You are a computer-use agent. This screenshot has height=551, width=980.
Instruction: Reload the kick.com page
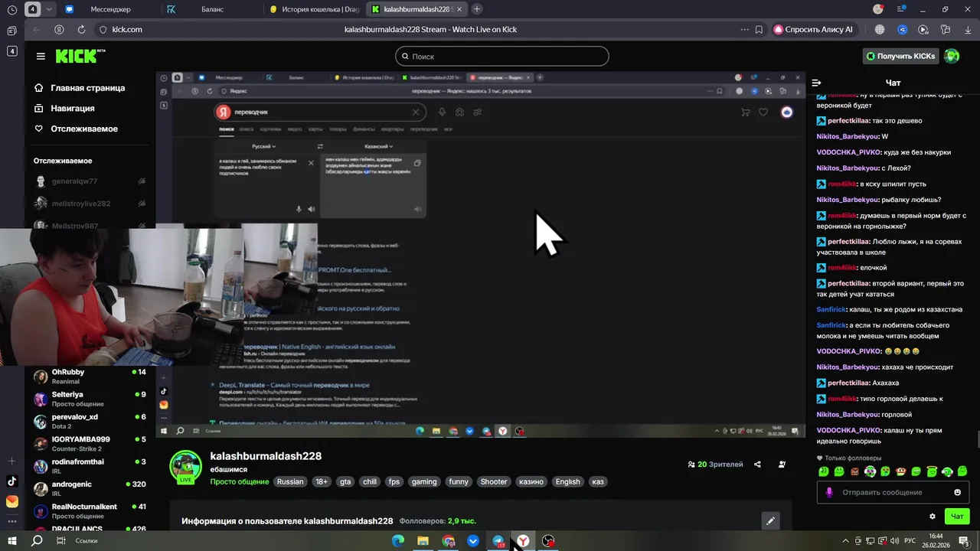(x=81, y=29)
